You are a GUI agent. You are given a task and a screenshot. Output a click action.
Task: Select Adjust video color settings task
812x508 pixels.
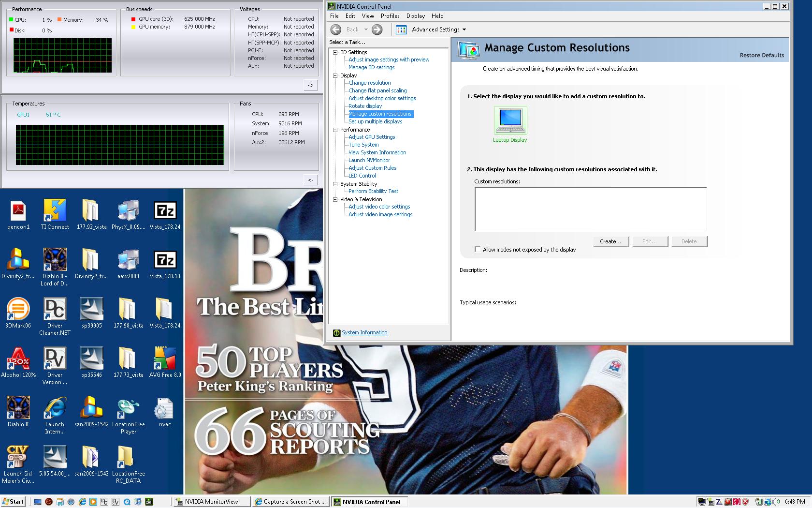click(x=379, y=207)
